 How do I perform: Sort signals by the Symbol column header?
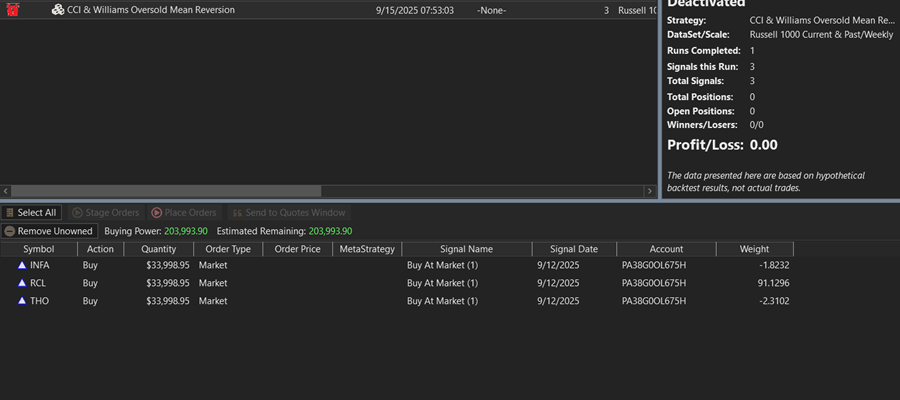(39, 249)
